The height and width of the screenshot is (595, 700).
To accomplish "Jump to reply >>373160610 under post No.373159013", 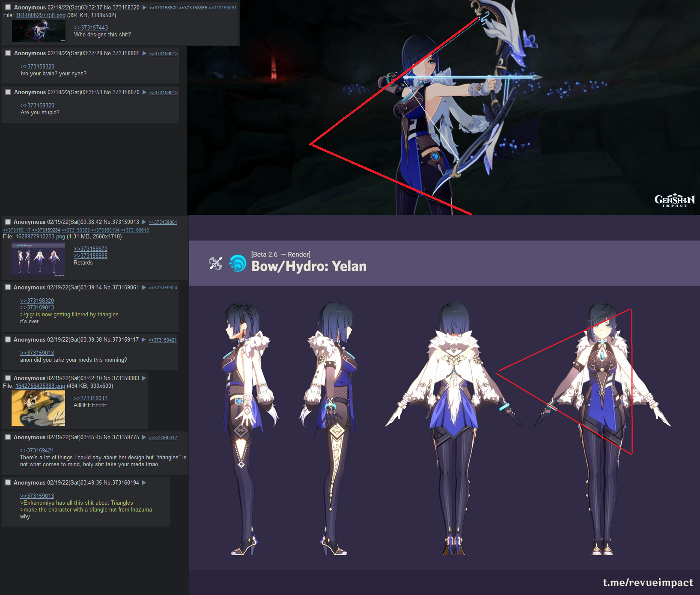I will click(x=135, y=230).
